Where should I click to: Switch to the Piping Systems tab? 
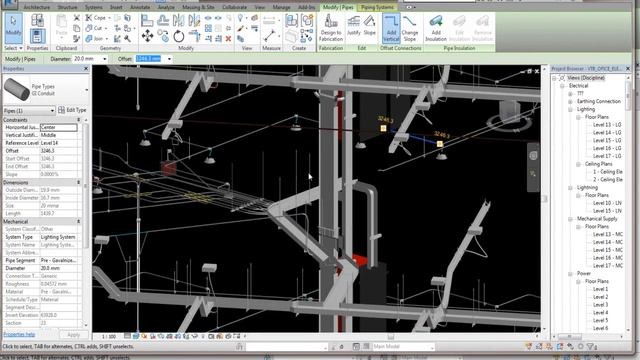377,7
